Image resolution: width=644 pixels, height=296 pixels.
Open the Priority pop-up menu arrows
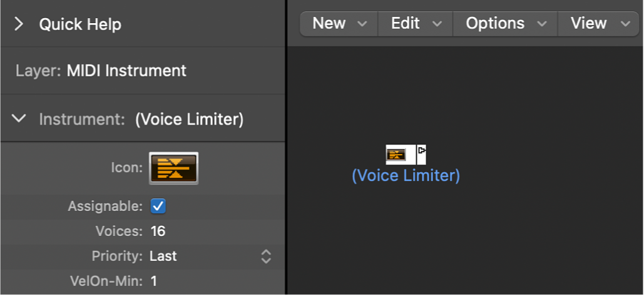tap(266, 256)
